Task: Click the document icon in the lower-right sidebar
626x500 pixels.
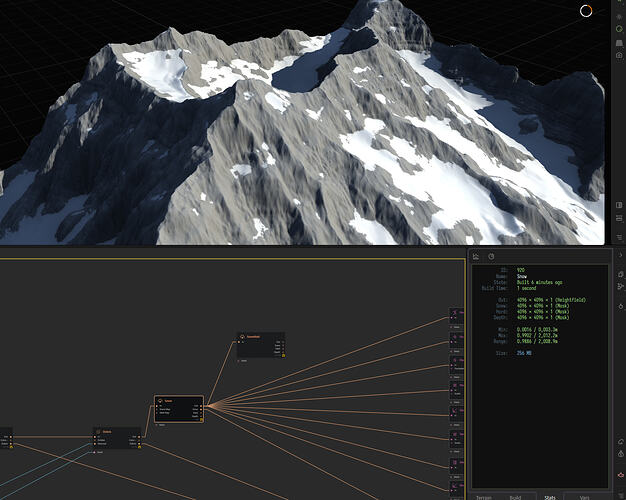Action: [x=620, y=274]
